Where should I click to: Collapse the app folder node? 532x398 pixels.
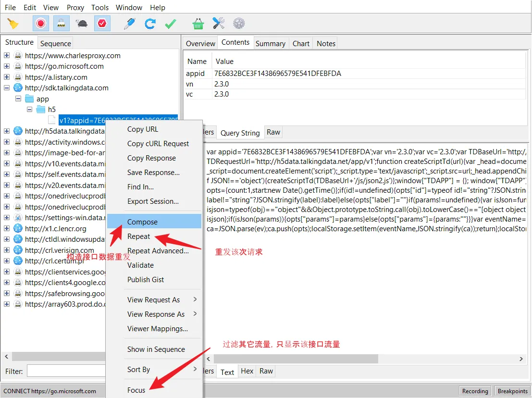point(18,99)
